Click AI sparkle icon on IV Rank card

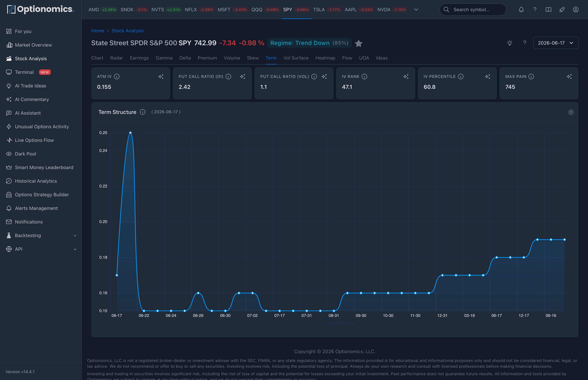[x=406, y=77]
